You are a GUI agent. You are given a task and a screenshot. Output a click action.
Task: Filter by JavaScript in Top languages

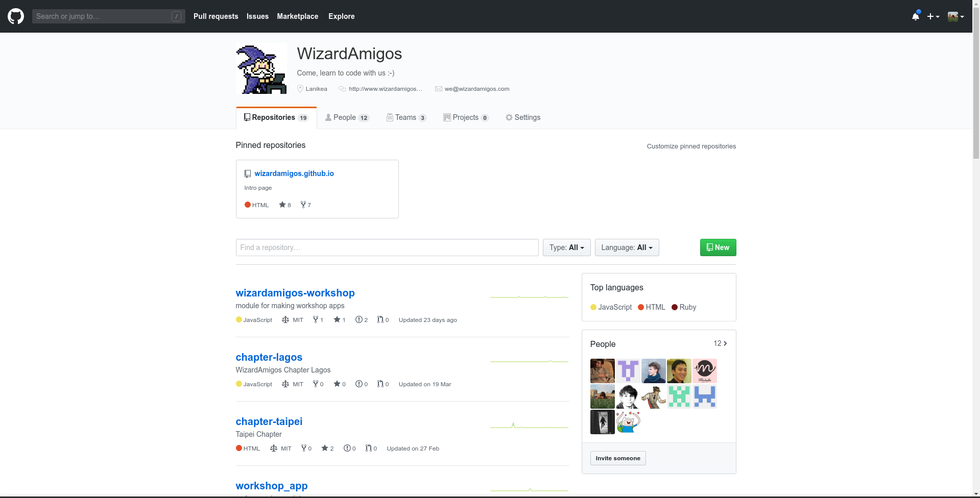click(x=611, y=307)
